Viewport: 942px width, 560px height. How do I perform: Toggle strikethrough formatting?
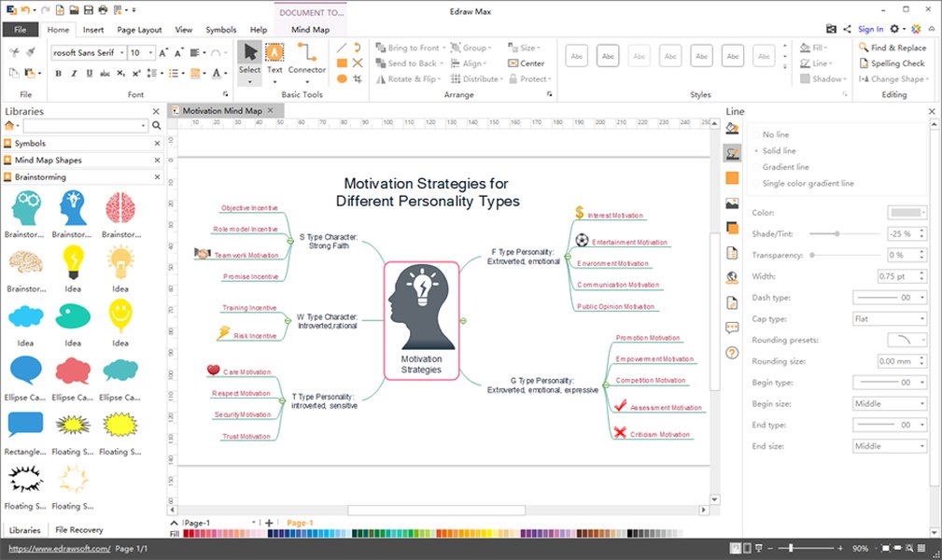(105, 74)
